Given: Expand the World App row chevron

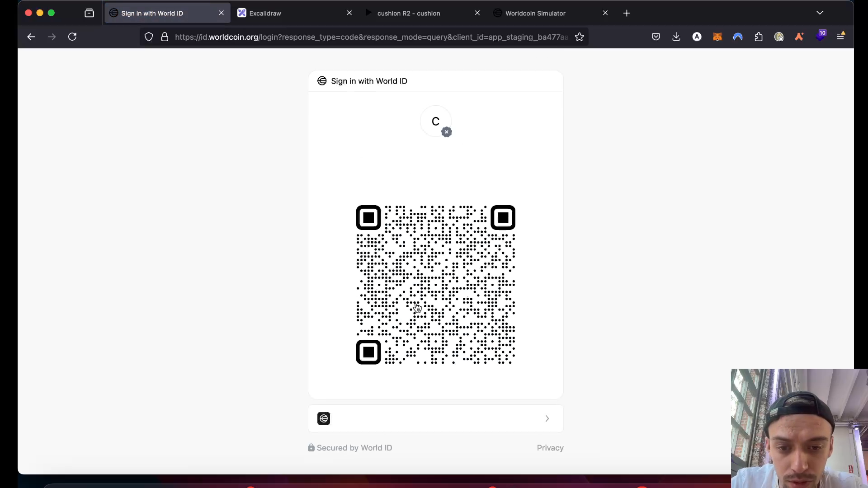Looking at the screenshot, I should pos(547,418).
